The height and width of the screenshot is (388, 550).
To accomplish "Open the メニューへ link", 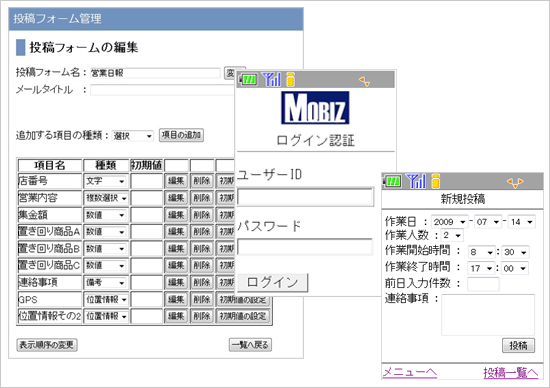I will 410,372.
